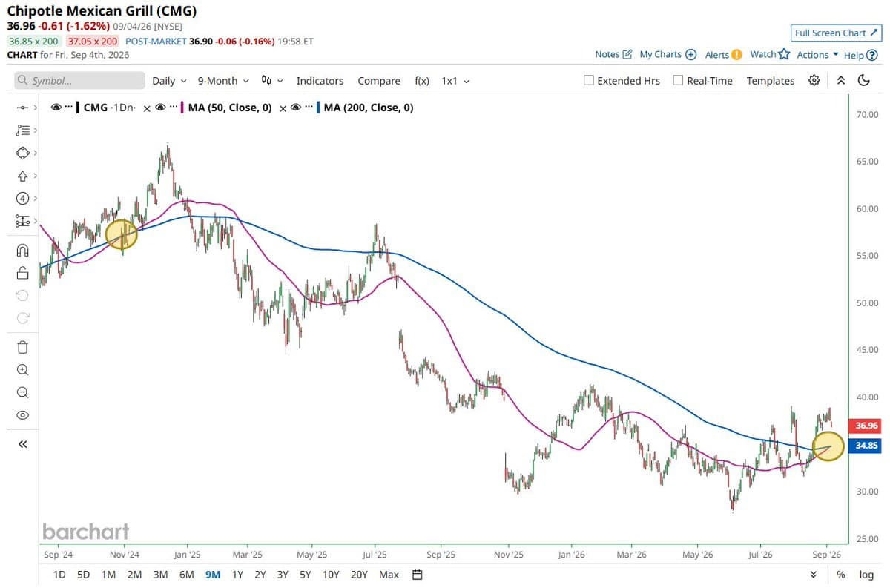Open chart settings gear
Screen dimensions: 890x588
tap(814, 80)
